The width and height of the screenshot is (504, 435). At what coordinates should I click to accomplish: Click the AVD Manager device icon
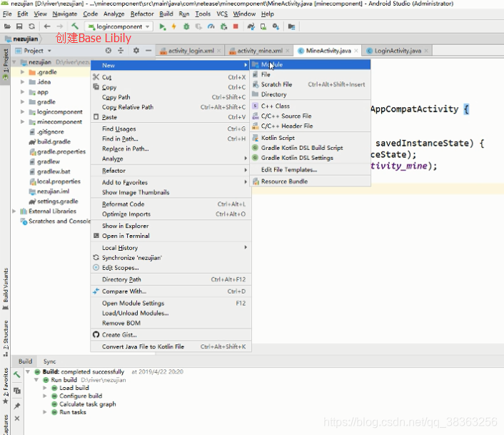click(263, 26)
